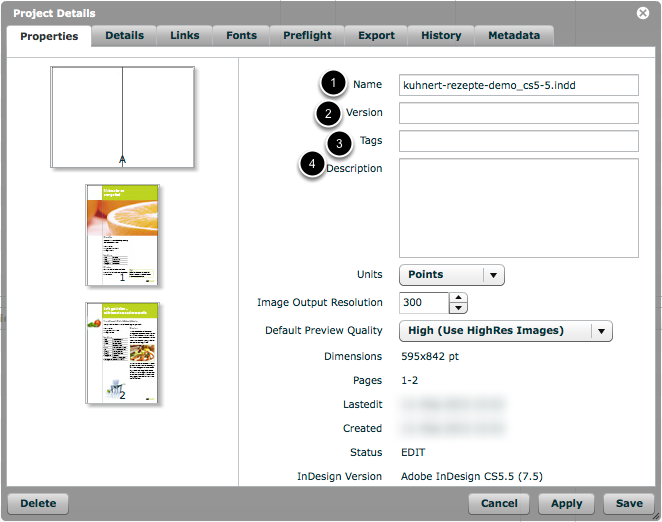Open the Units dropdown showing Points
The width and height of the screenshot is (662, 522).
tap(451, 275)
